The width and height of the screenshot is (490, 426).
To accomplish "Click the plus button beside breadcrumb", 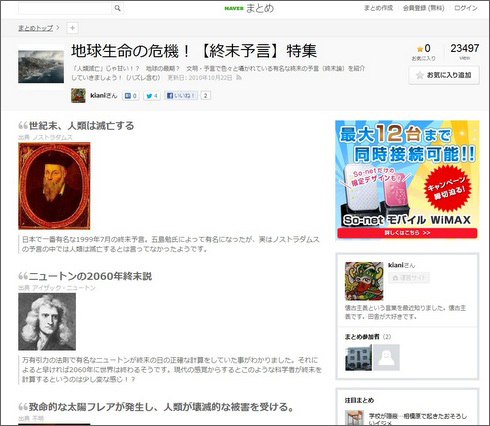I will 72,28.
